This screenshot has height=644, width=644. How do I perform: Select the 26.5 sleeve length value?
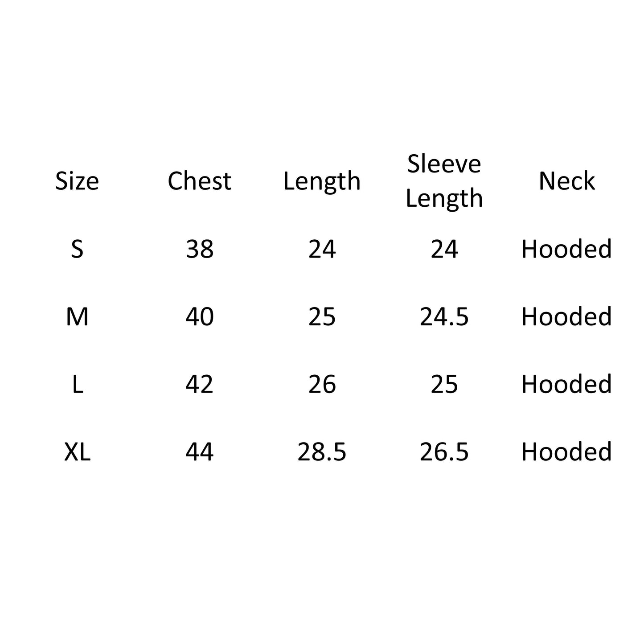444,452
